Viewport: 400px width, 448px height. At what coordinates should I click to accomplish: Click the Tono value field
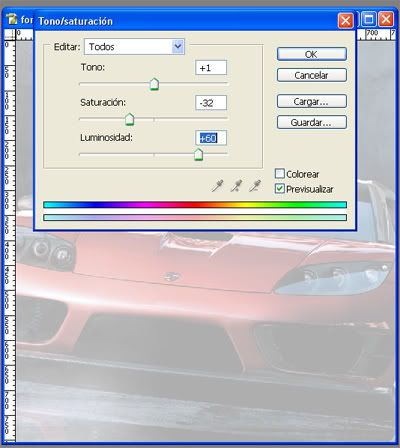coord(211,68)
